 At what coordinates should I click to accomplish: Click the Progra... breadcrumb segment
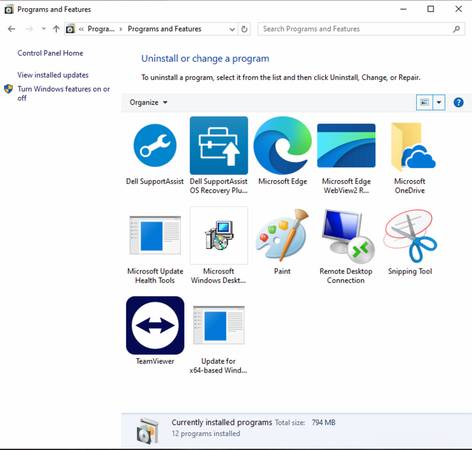click(x=101, y=29)
